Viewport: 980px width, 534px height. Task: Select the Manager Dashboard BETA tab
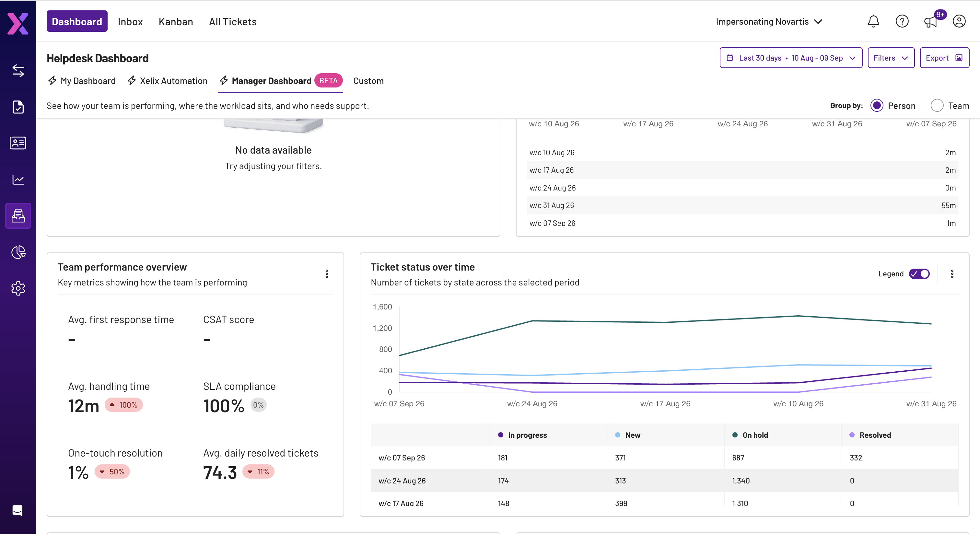coord(280,81)
